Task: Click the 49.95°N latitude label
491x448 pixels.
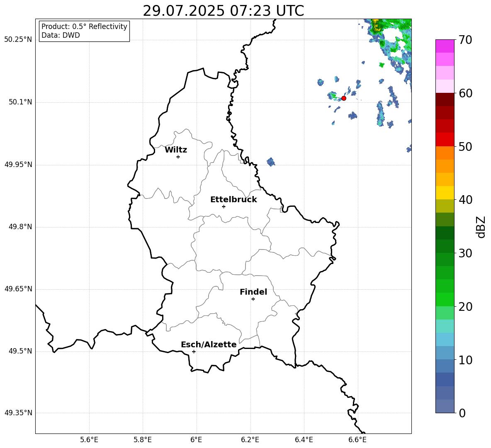Action: pos(18,165)
